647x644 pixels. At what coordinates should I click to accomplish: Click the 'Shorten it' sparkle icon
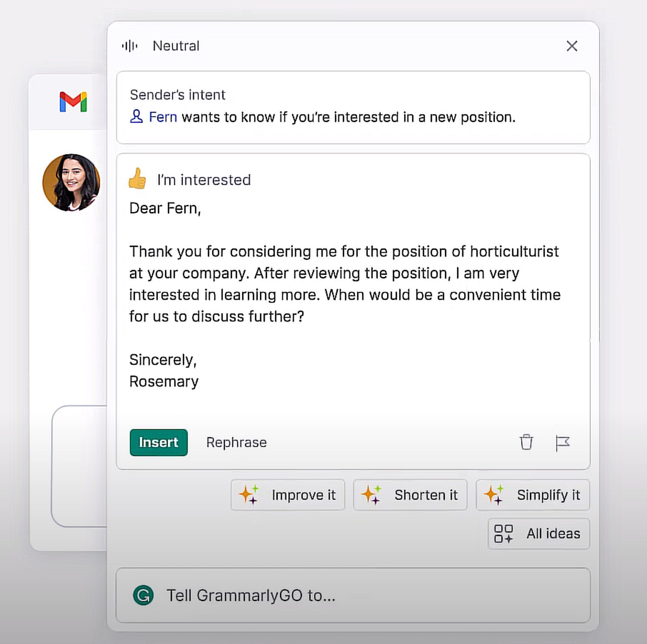[x=374, y=494]
